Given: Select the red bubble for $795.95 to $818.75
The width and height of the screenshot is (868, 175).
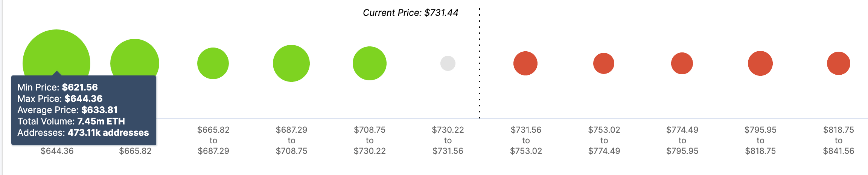Looking at the screenshot, I should [x=760, y=63].
